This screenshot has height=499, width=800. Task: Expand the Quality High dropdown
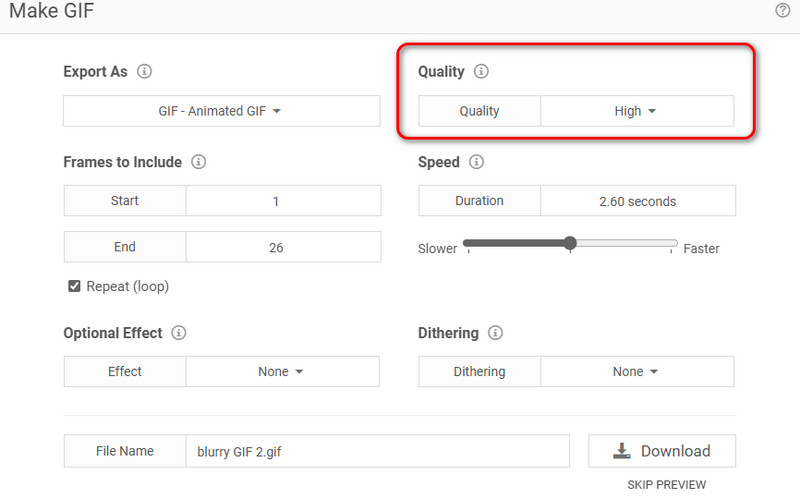636,111
